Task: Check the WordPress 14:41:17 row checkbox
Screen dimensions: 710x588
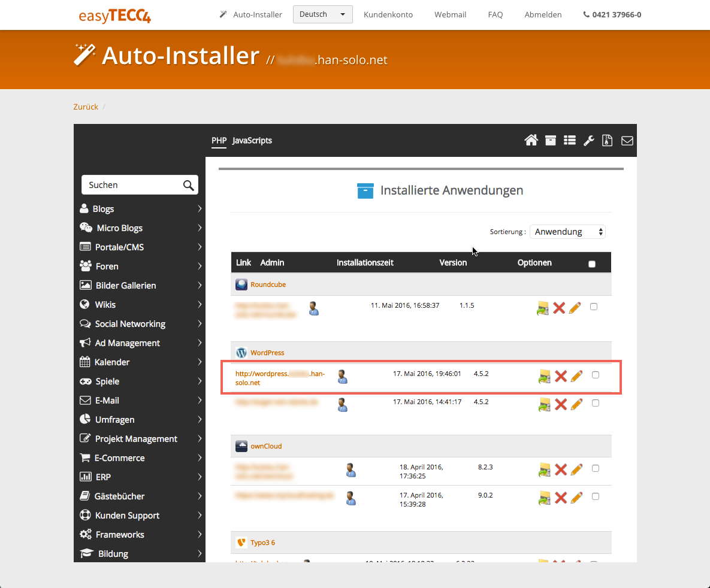Action: [x=596, y=403]
